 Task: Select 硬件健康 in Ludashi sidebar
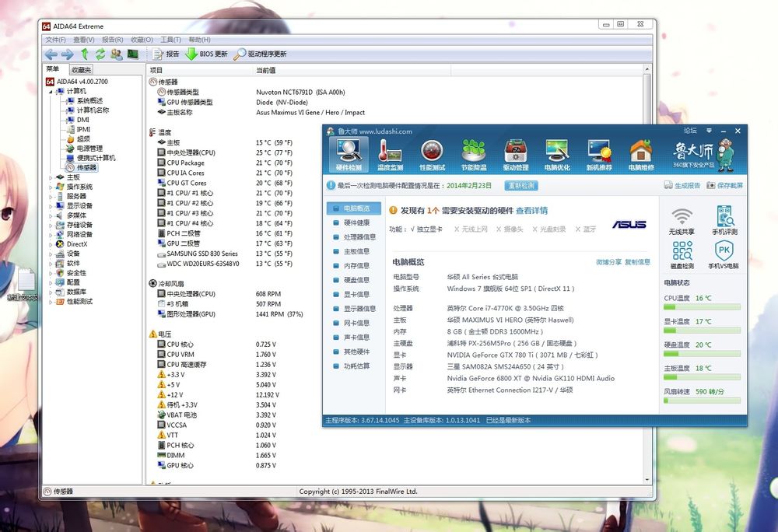point(353,222)
